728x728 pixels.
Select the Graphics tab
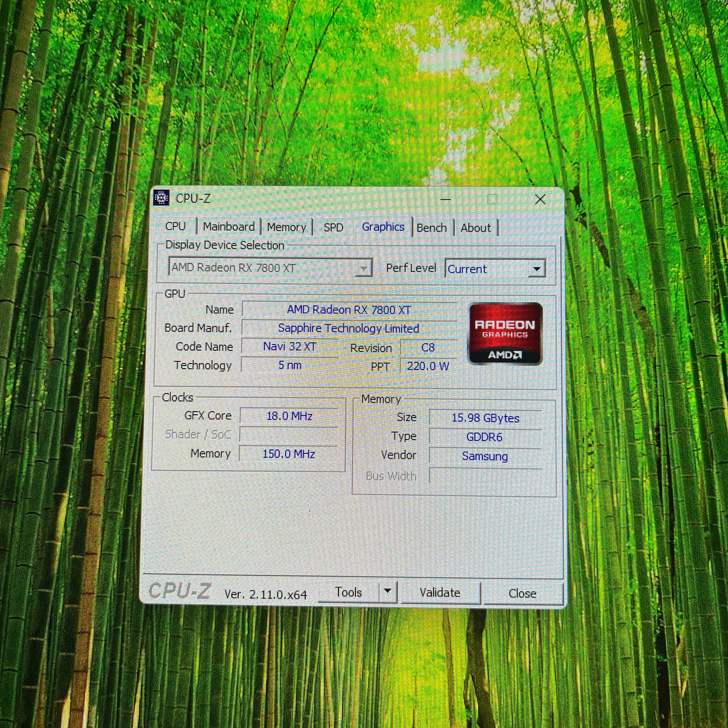(383, 227)
